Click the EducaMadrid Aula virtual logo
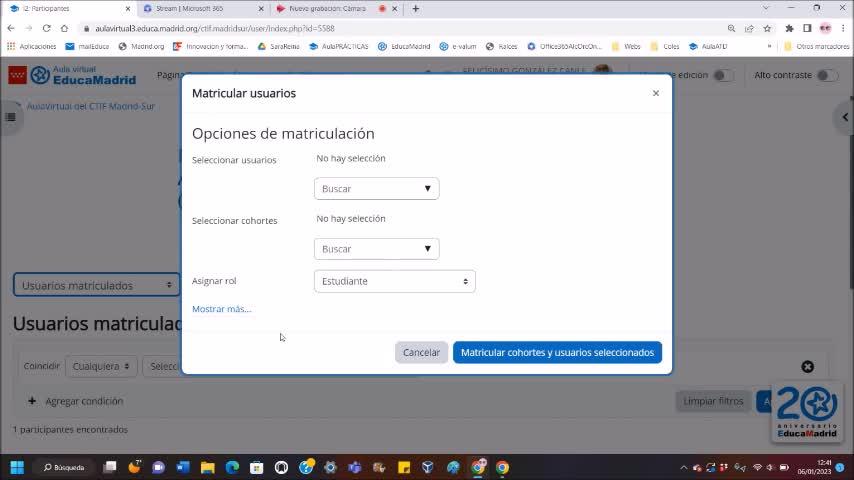 pyautogui.click(x=72, y=75)
